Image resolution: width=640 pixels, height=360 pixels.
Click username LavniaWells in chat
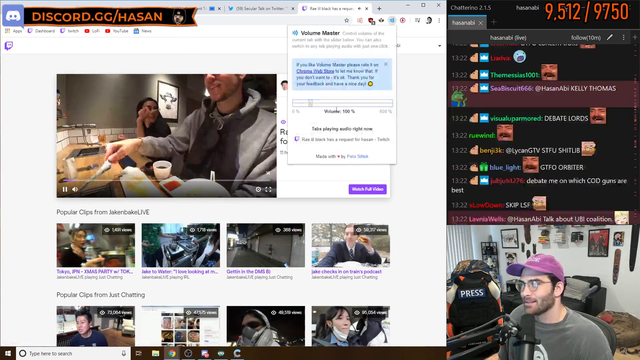click(487, 219)
